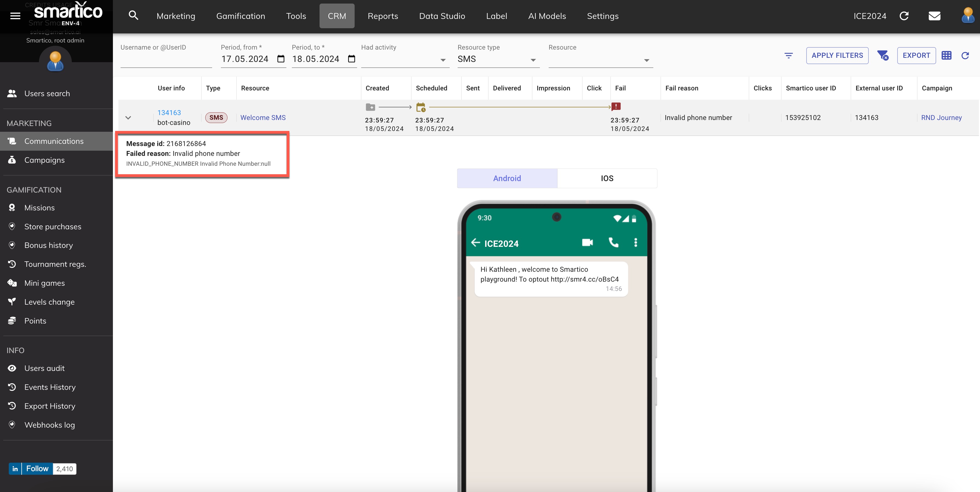The width and height of the screenshot is (980, 492).
Task: Click the Username or @UserID field
Action: click(166, 59)
